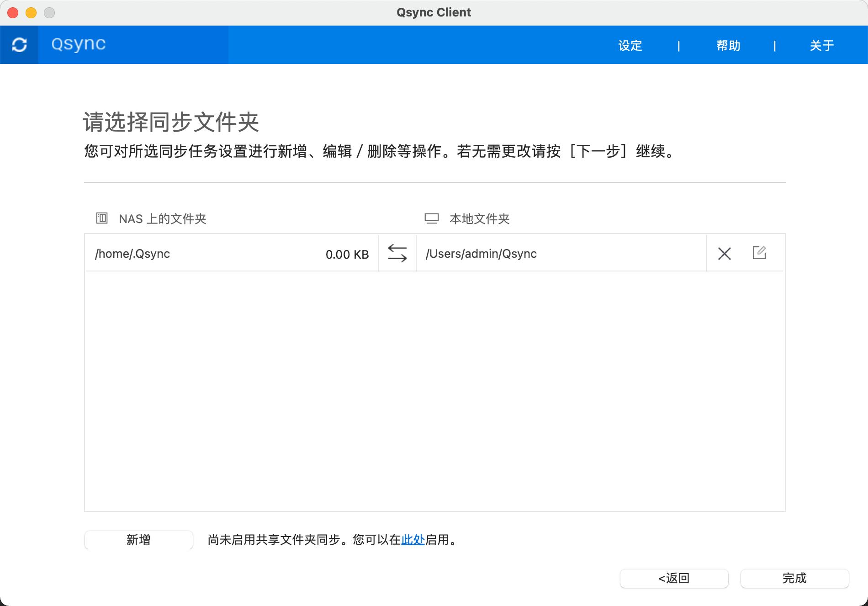868x606 pixels.
Task: Click the refresh icon in the blue header
Action: click(19, 44)
